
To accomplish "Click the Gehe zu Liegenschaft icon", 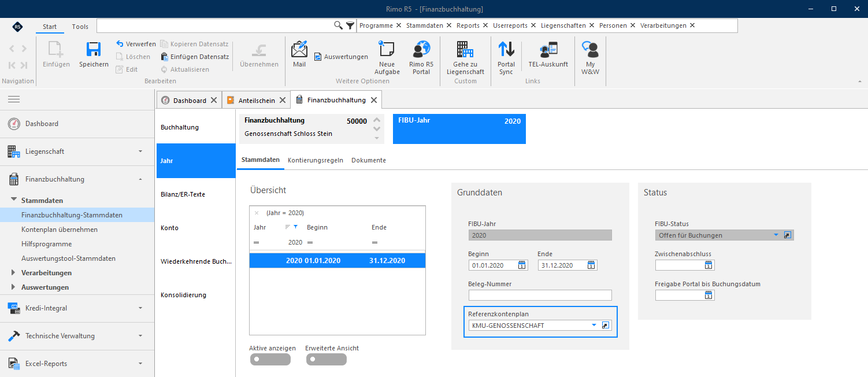I will pos(465,49).
